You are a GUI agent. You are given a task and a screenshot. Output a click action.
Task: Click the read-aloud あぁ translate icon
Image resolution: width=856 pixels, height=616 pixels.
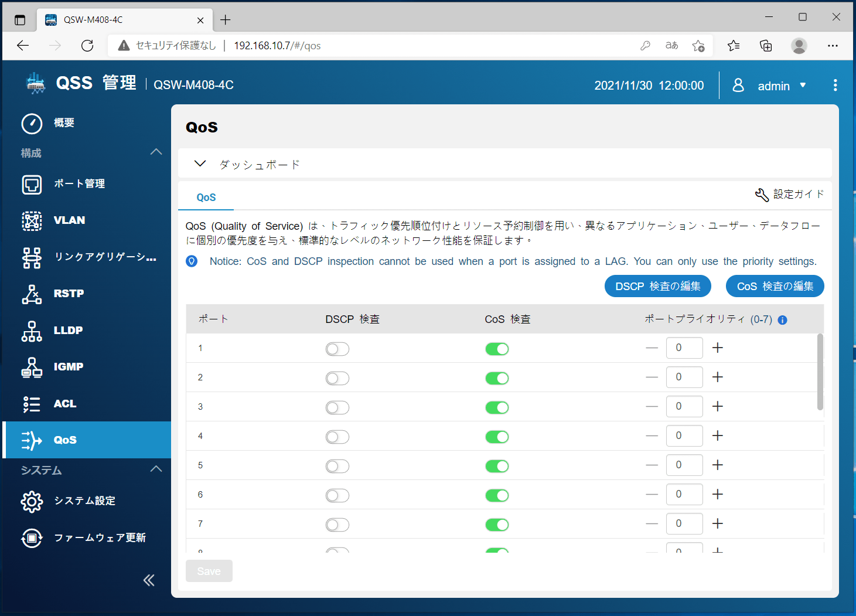coord(671,46)
